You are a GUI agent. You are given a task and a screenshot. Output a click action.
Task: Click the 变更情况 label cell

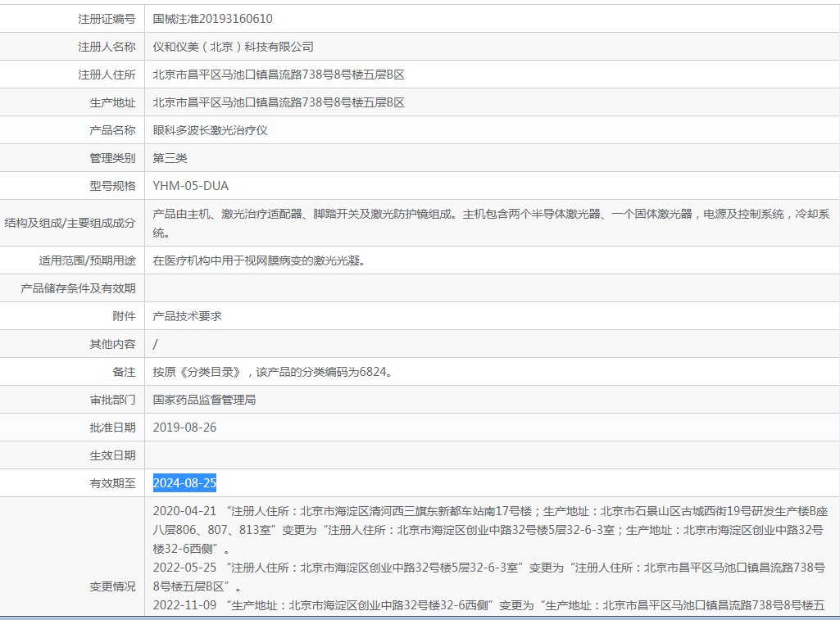click(112, 586)
